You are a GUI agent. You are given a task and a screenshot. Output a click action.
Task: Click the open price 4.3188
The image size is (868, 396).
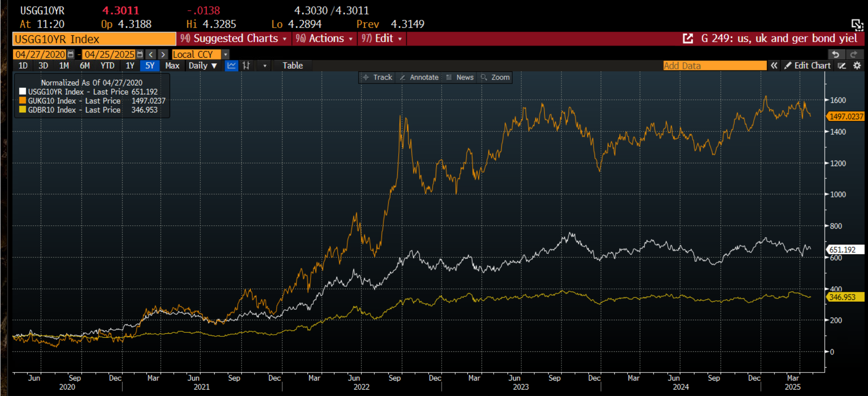[x=135, y=24]
